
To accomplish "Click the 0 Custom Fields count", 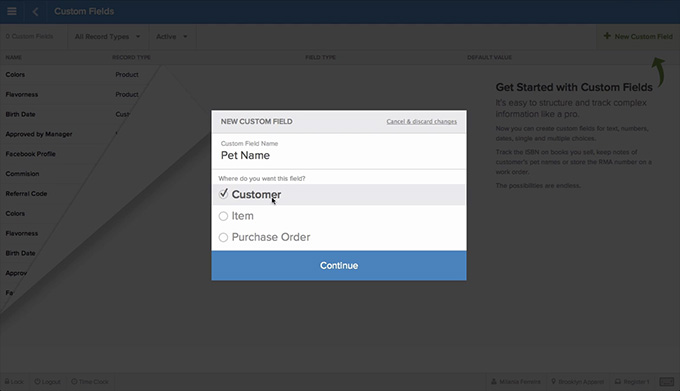I will 29,36.
